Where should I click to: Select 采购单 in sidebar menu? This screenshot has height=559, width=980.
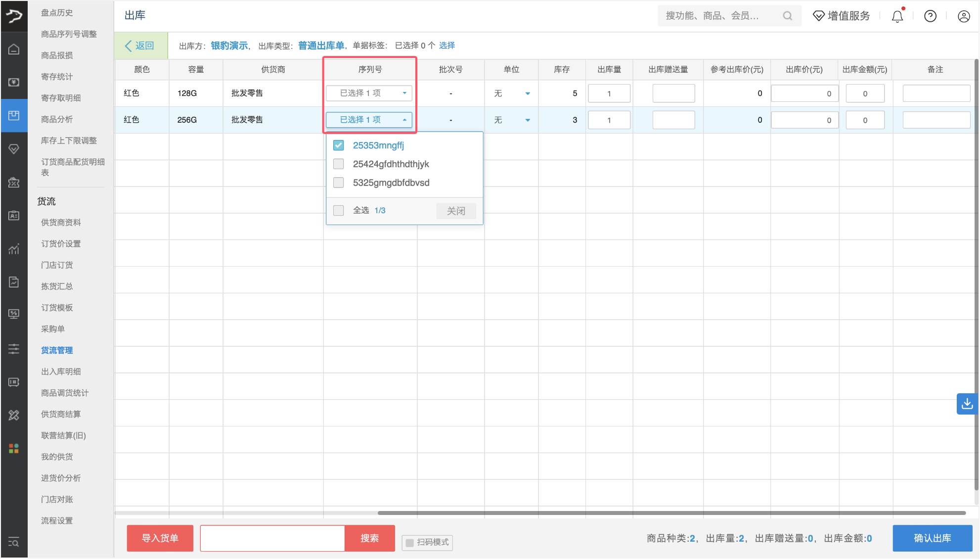[x=53, y=329]
